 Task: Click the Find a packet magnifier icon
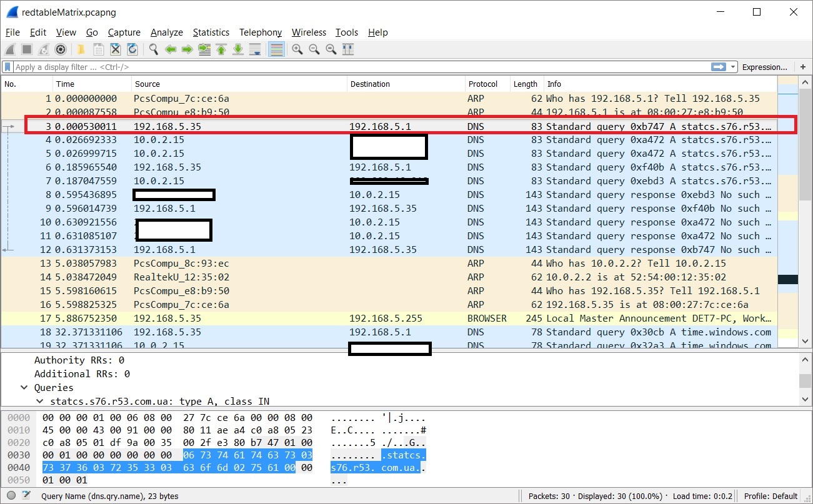pos(153,49)
